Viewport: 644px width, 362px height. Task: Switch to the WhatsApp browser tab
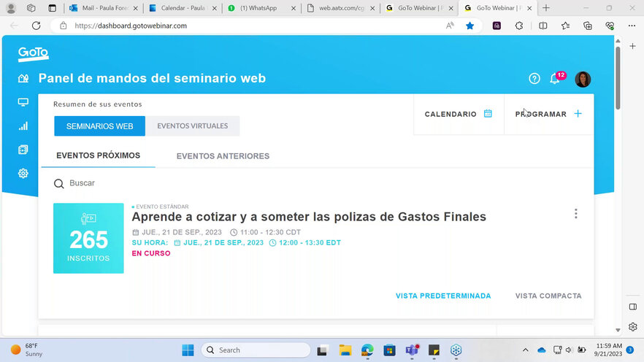tap(261, 8)
